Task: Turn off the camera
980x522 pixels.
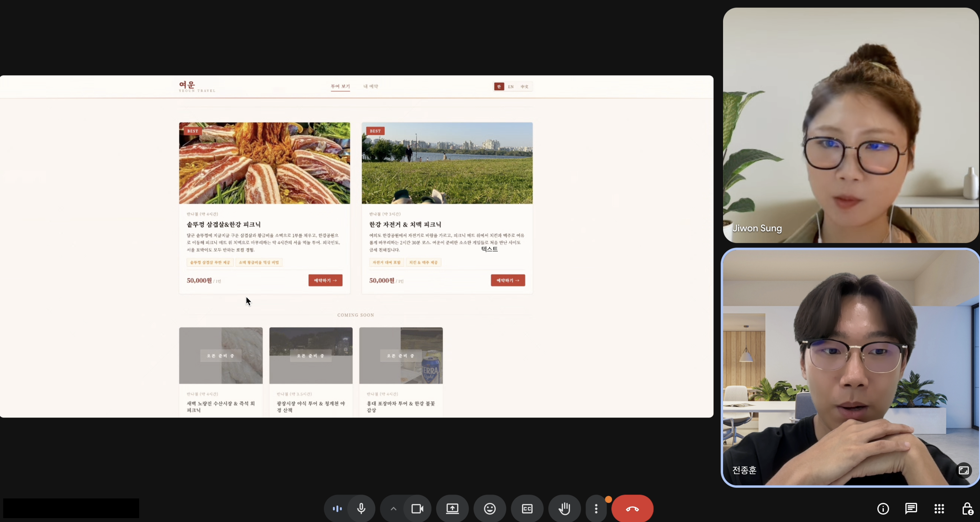Action: pyautogui.click(x=418, y=509)
